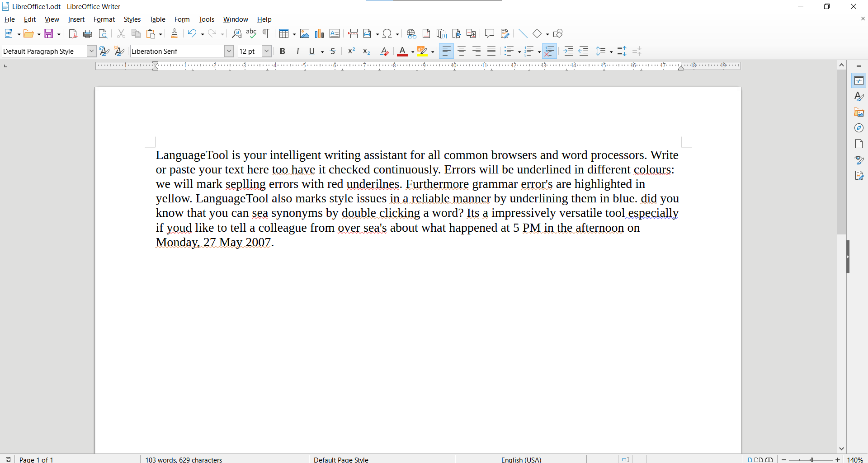This screenshot has height=463, width=868.
Task: Open the sidebar Page panel
Action: point(859,144)
